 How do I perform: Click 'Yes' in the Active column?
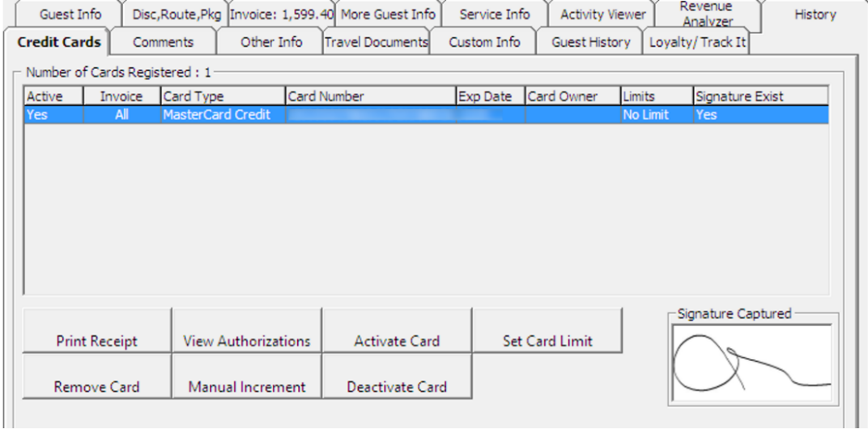pos(53,115)
